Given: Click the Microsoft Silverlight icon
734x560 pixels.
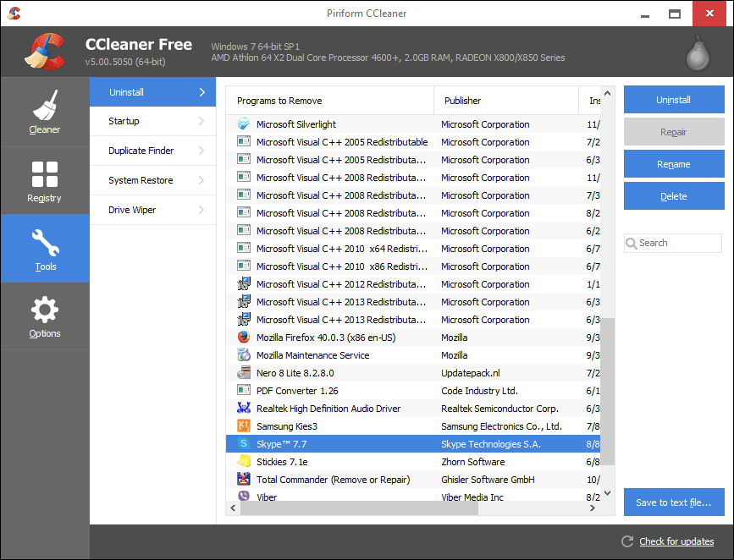Looking at the screenshot, I should pyautogui.click(x=244, y=124).
